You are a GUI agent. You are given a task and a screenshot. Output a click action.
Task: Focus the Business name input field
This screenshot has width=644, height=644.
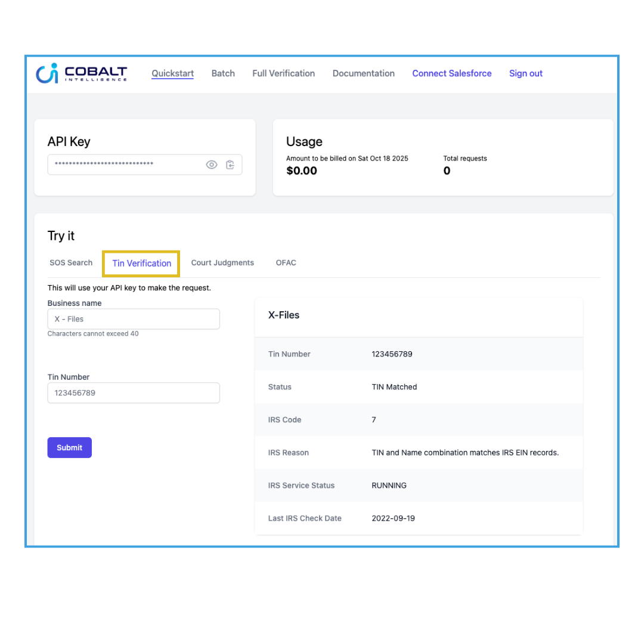(x=134, y=319)
